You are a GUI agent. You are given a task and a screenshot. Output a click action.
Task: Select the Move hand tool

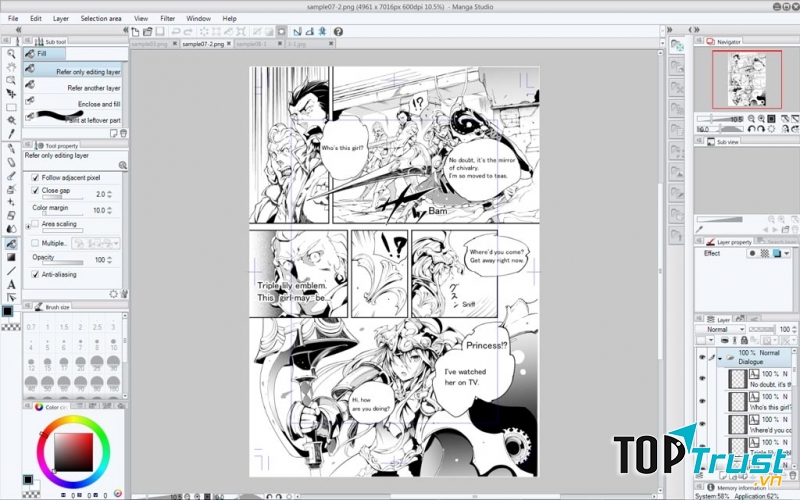tap(11, 67)
